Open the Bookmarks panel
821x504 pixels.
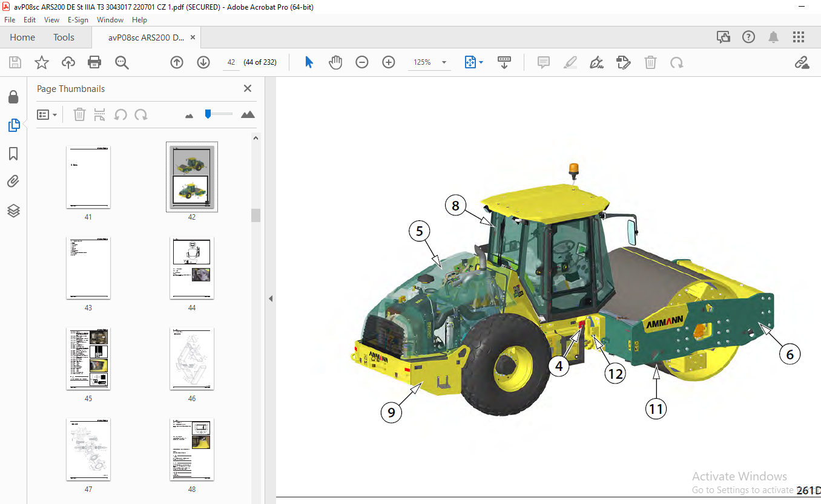coord(13,154)
